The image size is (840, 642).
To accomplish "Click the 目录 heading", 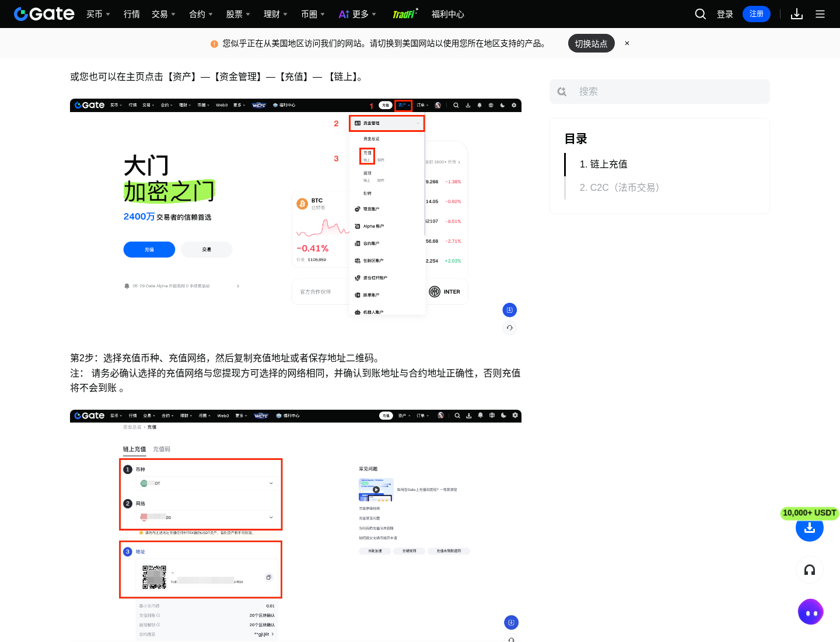I will [x=576, y=139].
